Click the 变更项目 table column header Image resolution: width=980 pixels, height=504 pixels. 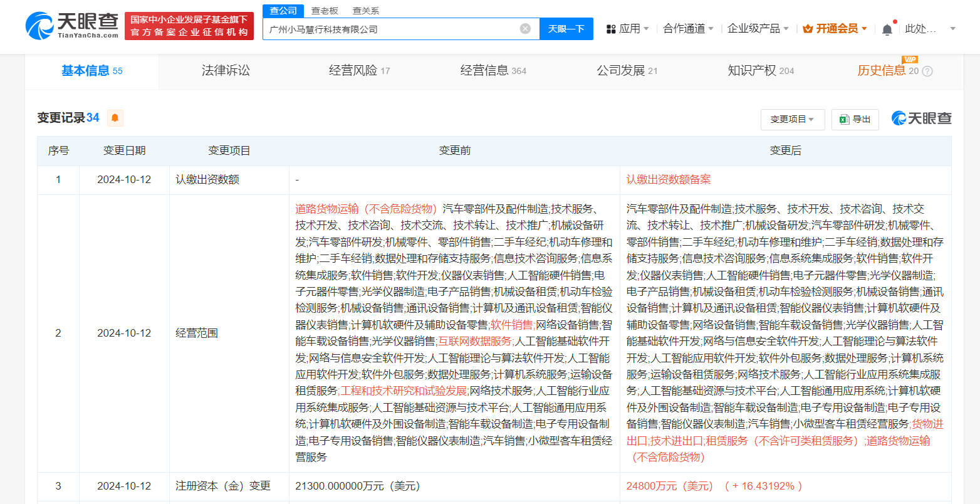(229, 150)
